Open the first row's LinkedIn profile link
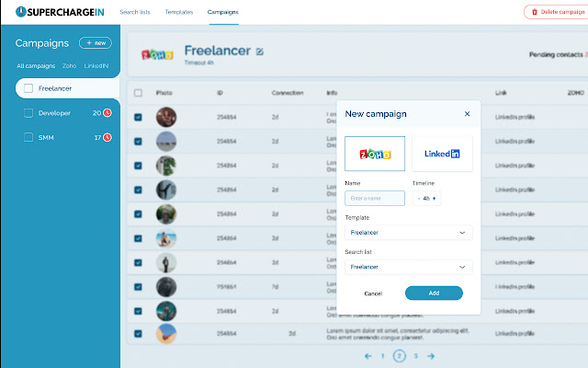 pos(514,117)
